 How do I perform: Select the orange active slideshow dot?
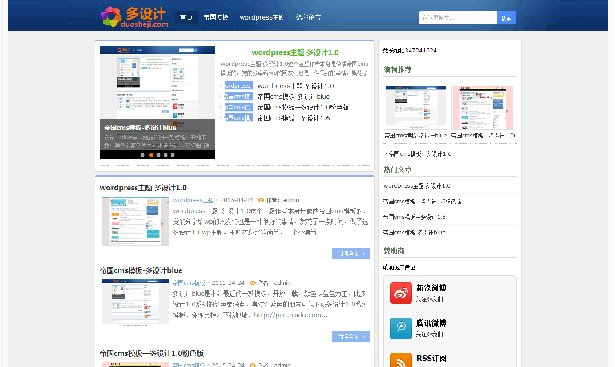coord(151,155)
